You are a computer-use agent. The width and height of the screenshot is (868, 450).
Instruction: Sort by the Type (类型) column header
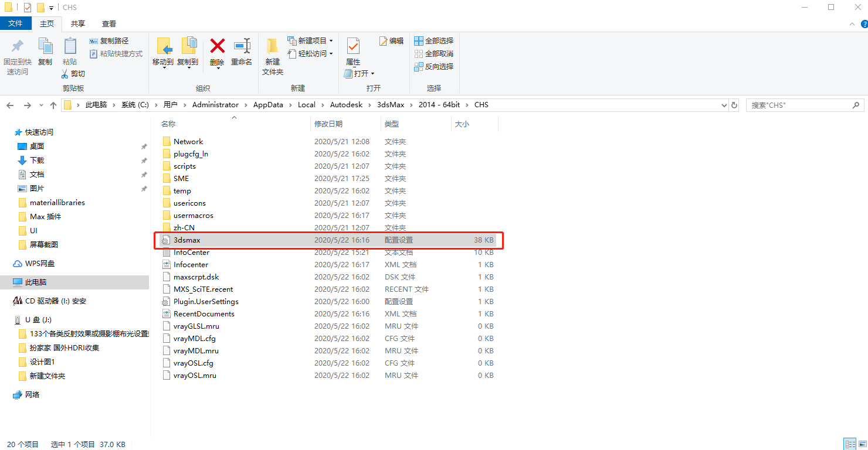tap(392, 124)
